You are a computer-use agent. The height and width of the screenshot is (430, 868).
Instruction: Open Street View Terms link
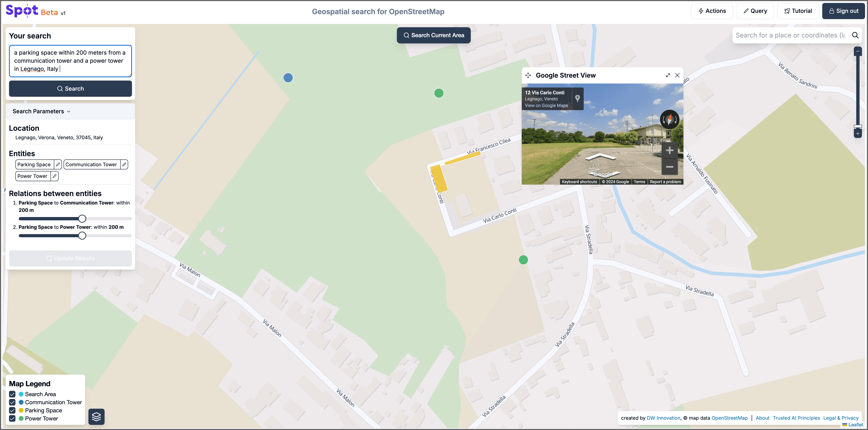point(639,182)
